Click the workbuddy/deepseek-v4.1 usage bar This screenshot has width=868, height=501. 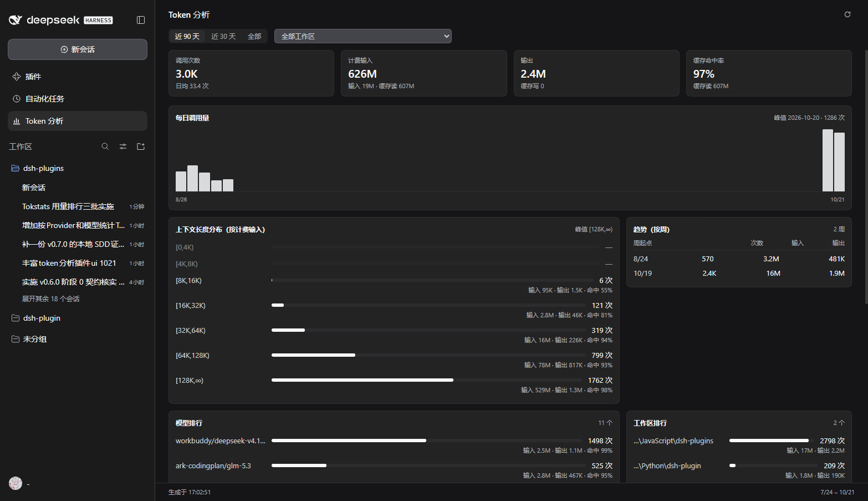(349, 441)
